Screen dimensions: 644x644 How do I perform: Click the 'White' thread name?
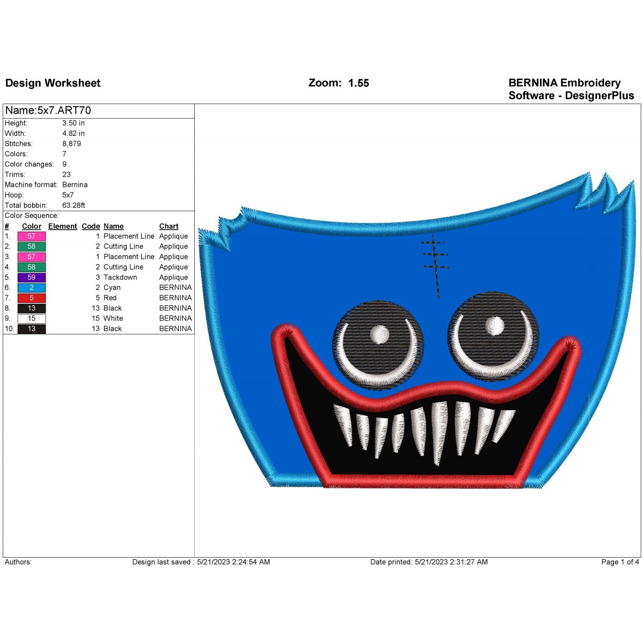pos(113,318)
